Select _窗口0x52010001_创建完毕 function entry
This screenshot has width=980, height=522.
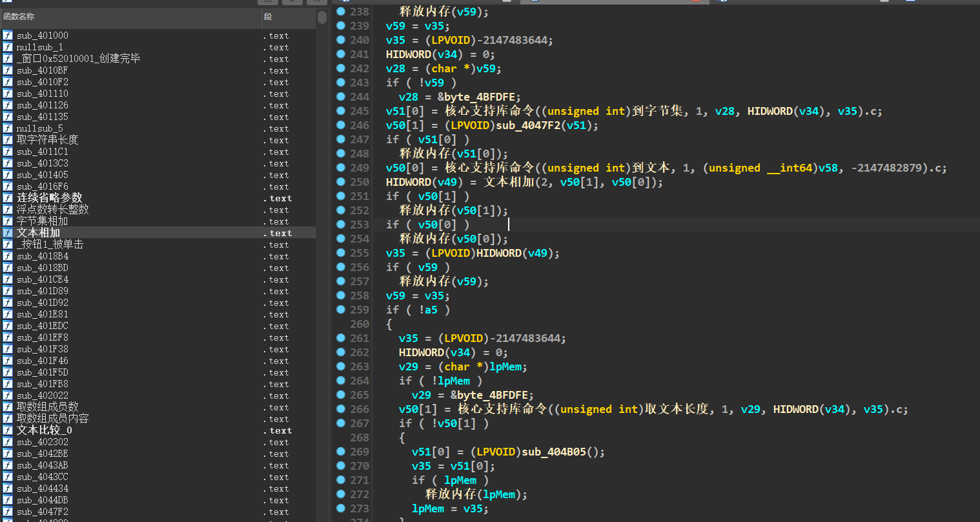point(78,59)
